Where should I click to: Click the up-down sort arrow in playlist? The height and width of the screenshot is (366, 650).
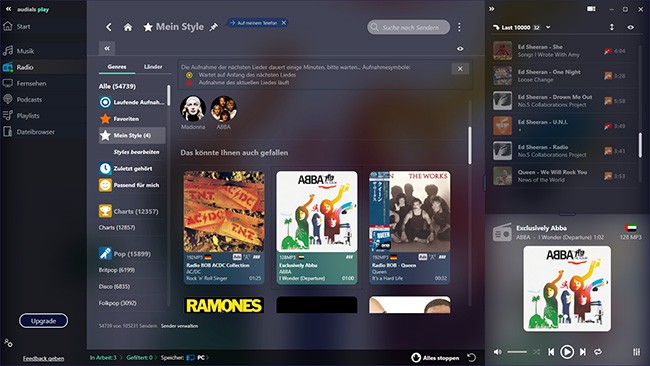(x=611, y=27)
